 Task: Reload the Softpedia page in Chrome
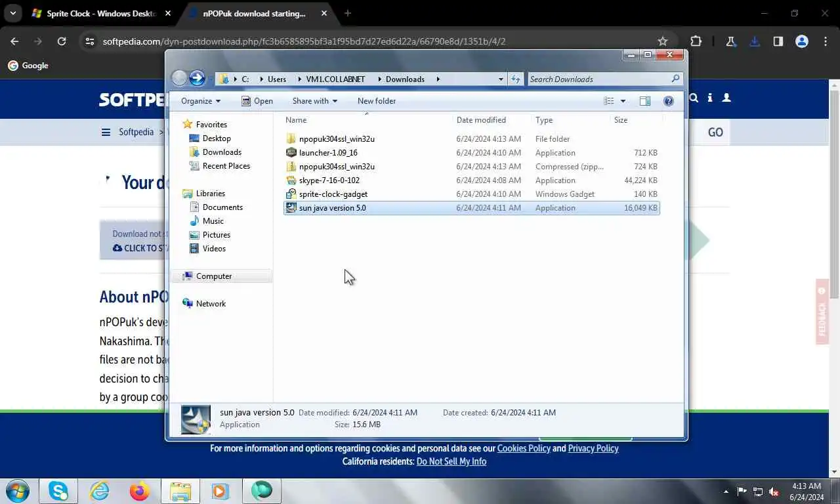62,41
